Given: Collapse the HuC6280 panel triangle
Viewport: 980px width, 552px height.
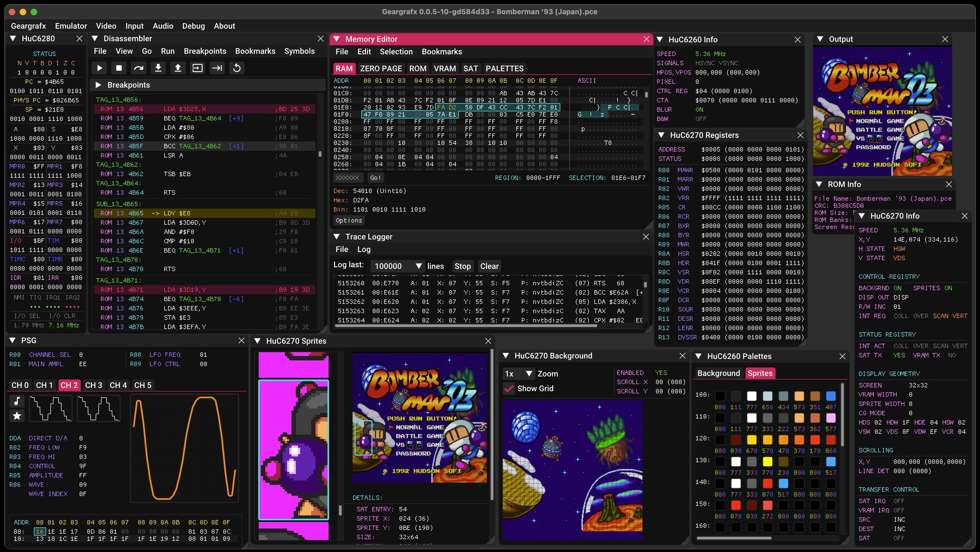Looking at the screenshot, I should click(13, 38).
